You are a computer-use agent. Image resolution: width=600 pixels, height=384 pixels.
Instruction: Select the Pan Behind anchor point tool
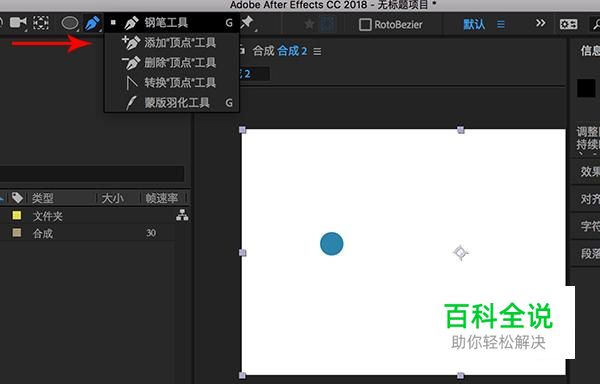[41, 23]
